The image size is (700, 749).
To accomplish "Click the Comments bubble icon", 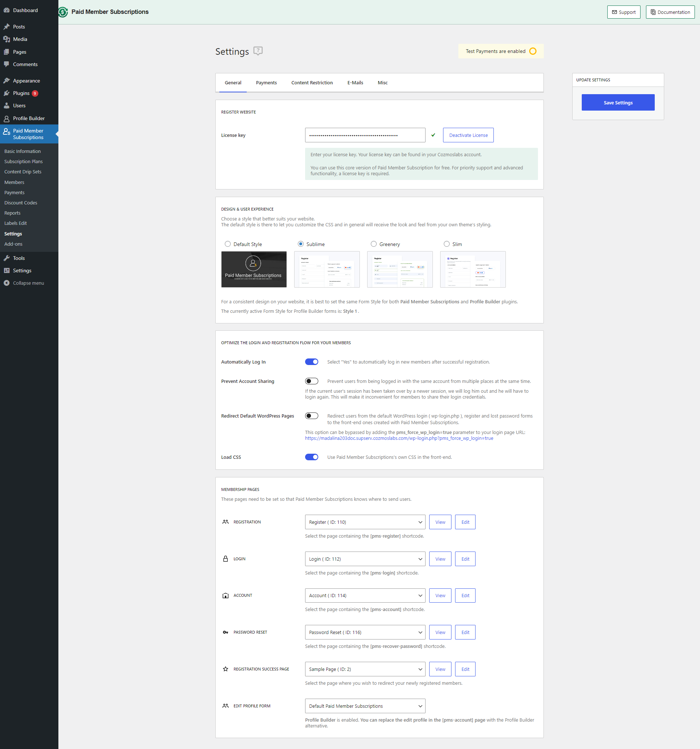I will coord(7,65).
